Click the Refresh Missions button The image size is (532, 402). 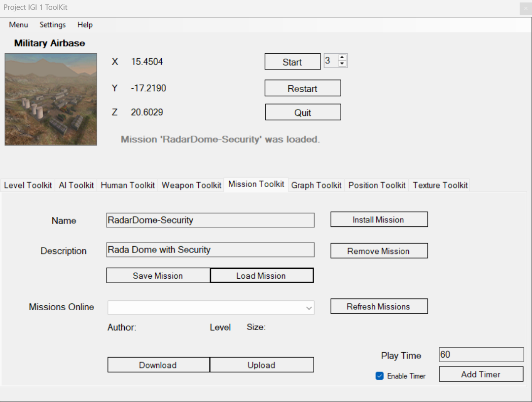click(379, 306)
